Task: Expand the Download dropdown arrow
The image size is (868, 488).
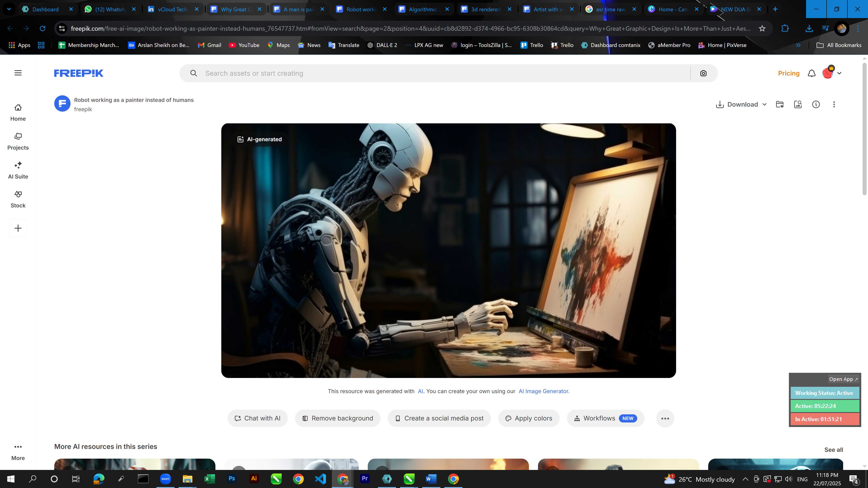Action: pyautogui.click(x=764, y=104)
